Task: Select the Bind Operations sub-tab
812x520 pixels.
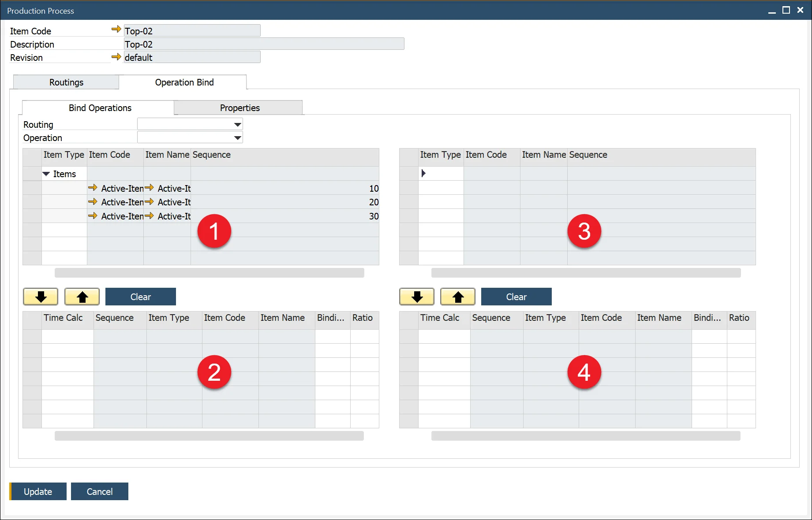Action: pyautogui.click(x=100, y=108)
